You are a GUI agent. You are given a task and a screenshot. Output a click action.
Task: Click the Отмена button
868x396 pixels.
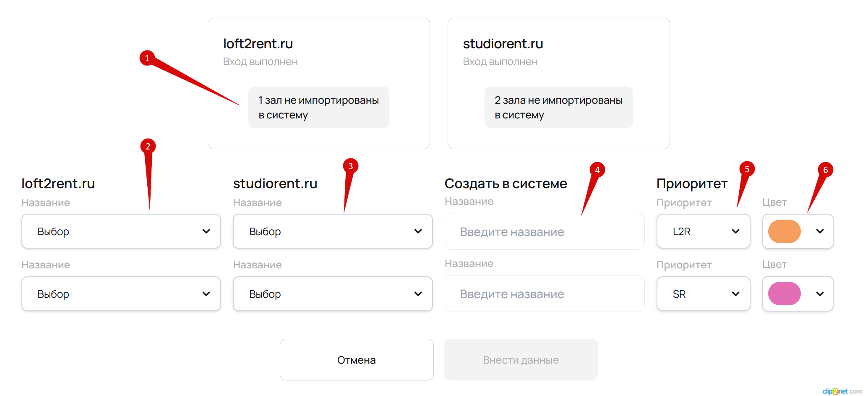(357, 360)
